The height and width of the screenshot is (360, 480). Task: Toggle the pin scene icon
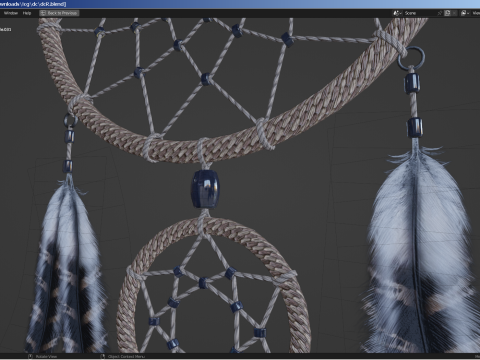tap(440, 13)
